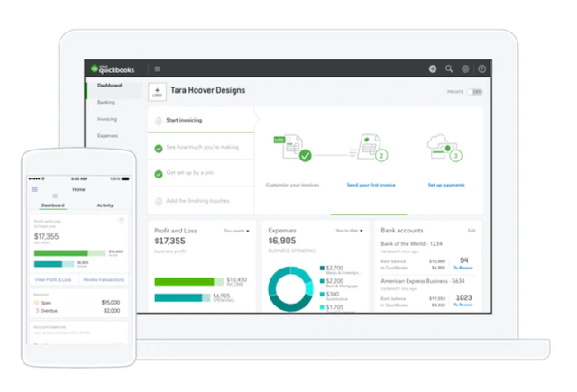The width and height of the screenshot is (577, 392).
Task: Click the $1,705 legend swatch
Action: click(322, 307)
